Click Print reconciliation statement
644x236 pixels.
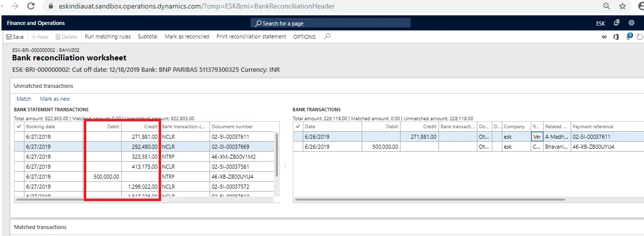tap(251, 36)
